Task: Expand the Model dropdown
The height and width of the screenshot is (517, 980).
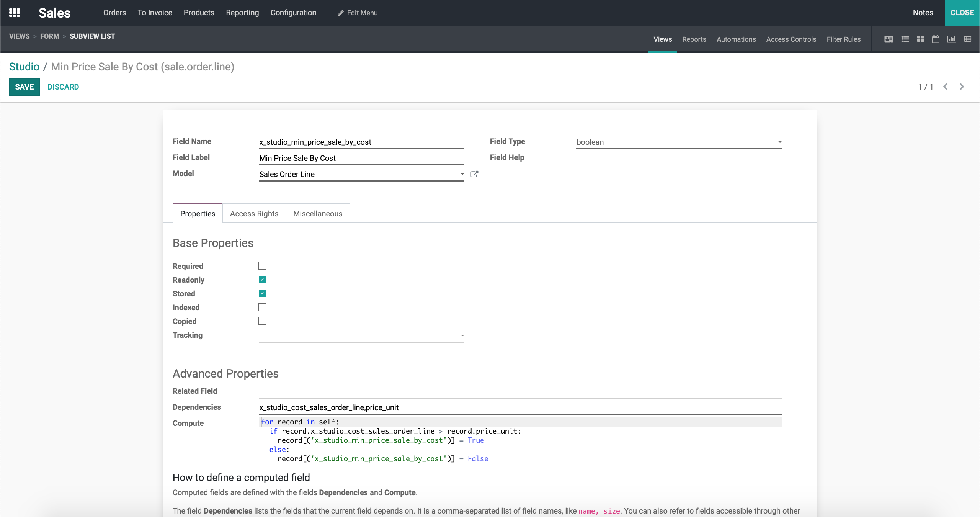Action: pos(462,174)
